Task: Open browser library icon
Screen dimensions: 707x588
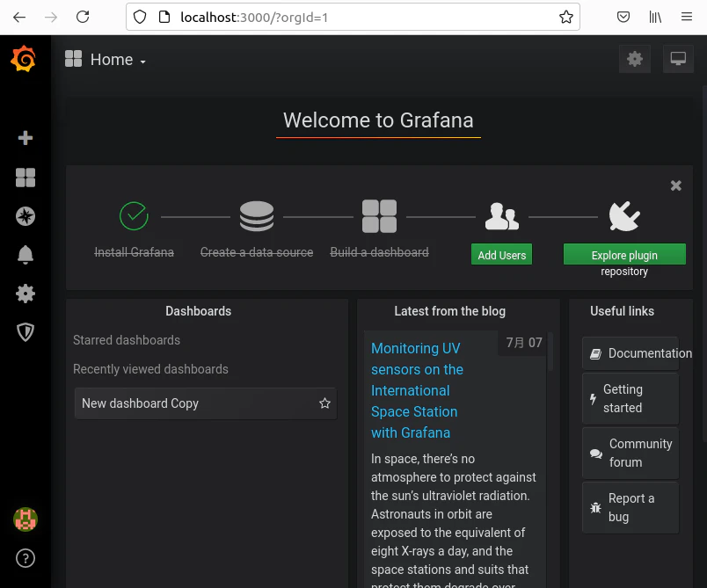Action: pyautogui.click(x=655, y=17)
